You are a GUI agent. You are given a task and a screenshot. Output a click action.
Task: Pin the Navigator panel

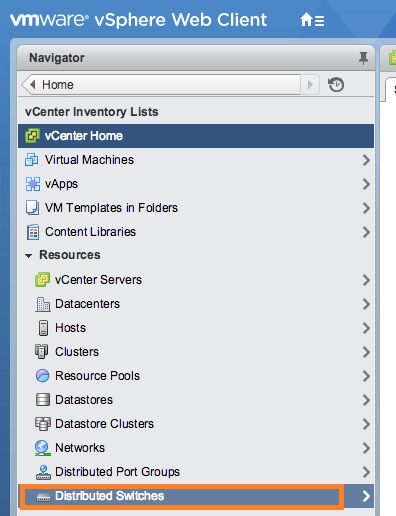click(363, 58)
